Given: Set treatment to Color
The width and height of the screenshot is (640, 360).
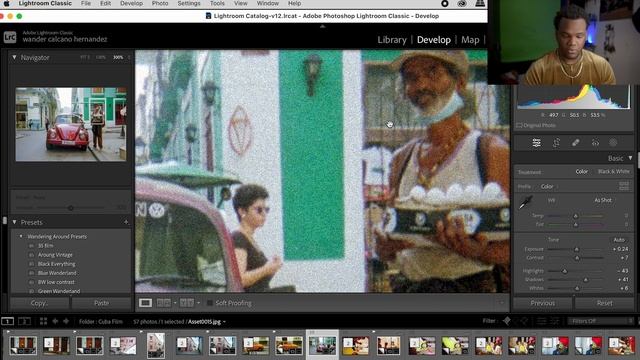Looking at the screenshot, I should [x=582, y=171].
